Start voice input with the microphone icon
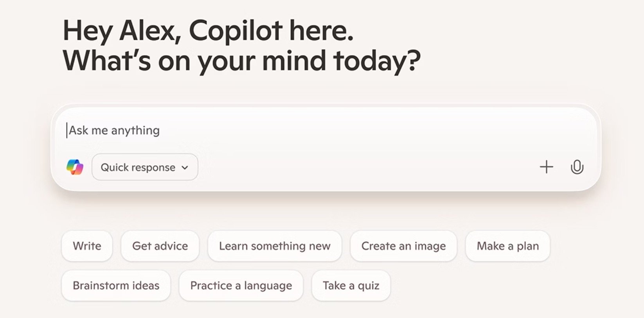 (x=577, y=167)
